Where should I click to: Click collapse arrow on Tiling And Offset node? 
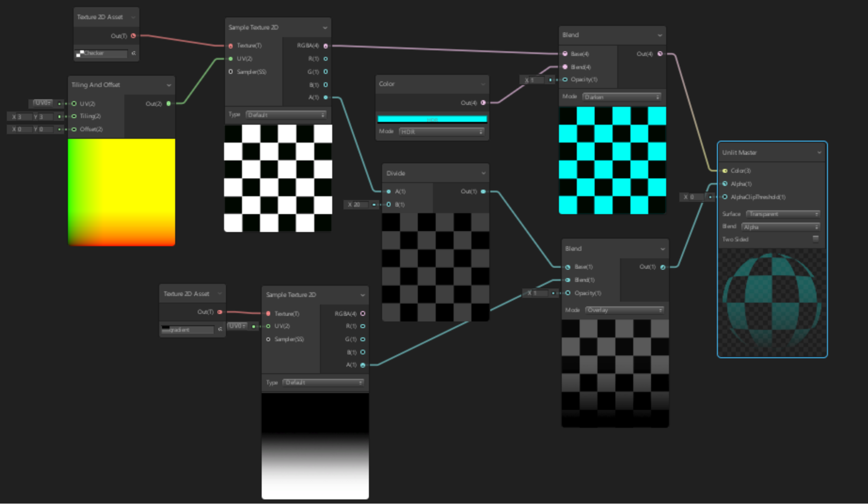click(168, 85)
